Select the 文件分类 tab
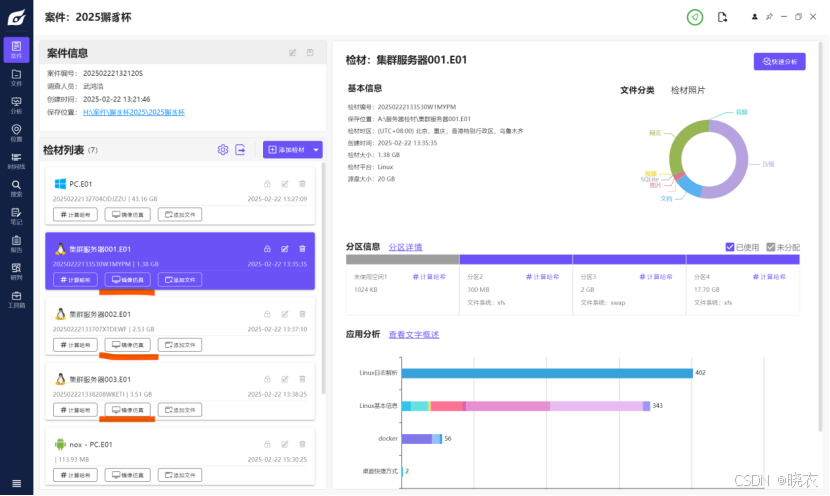 point(637,90)
